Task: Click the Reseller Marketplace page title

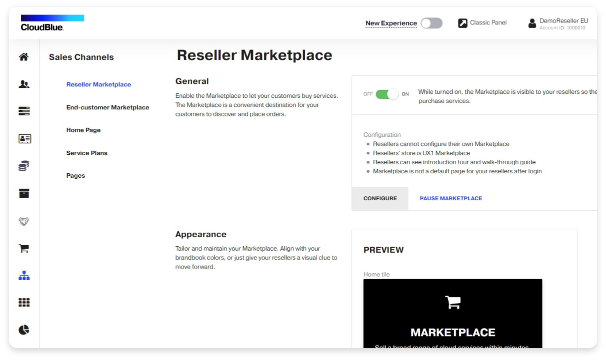Action: pos(254,55)
